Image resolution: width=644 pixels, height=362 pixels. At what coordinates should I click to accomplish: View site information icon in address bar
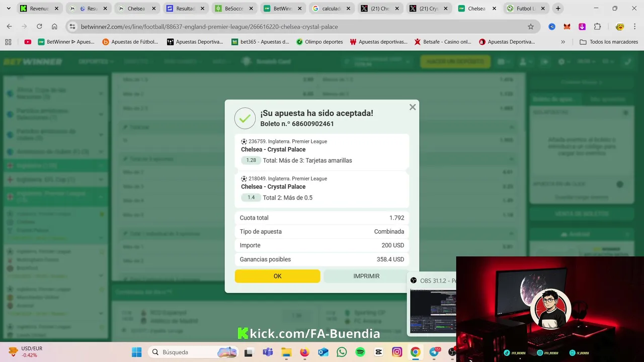72,27
